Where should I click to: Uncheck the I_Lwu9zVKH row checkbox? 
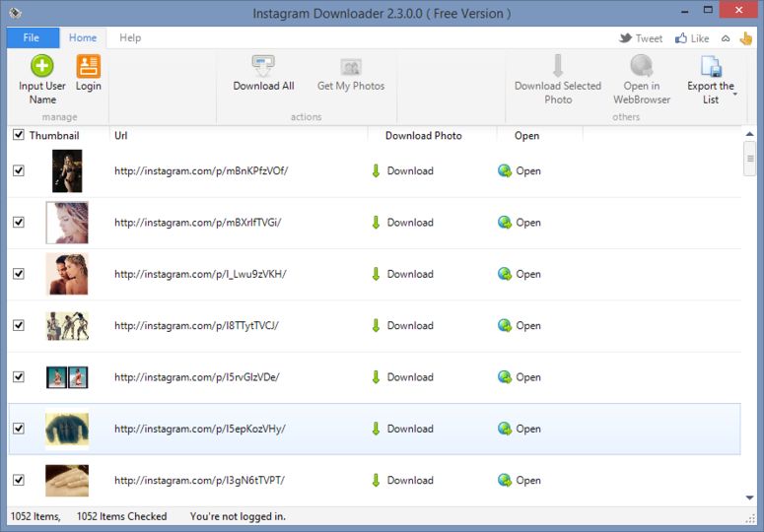pyautogui.click(x=19, y=274)
